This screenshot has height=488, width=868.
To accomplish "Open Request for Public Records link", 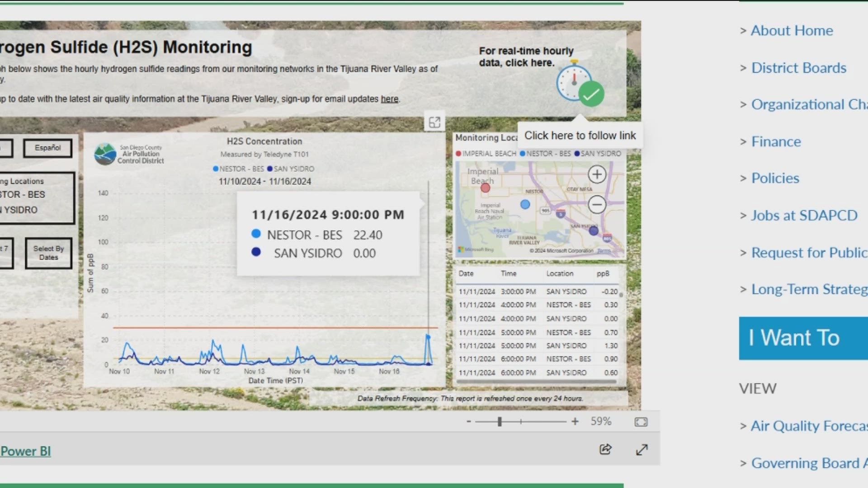I will 809,253.
